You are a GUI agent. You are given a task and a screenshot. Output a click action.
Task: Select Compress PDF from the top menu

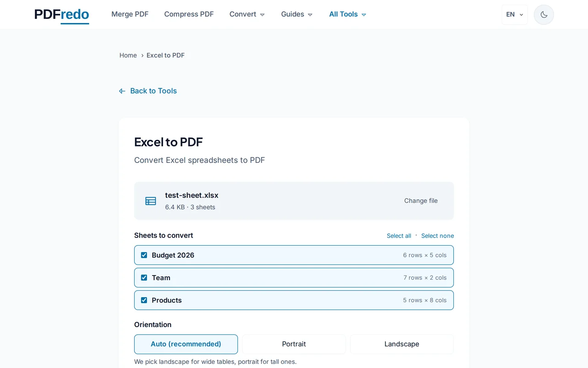pos(189,14)
